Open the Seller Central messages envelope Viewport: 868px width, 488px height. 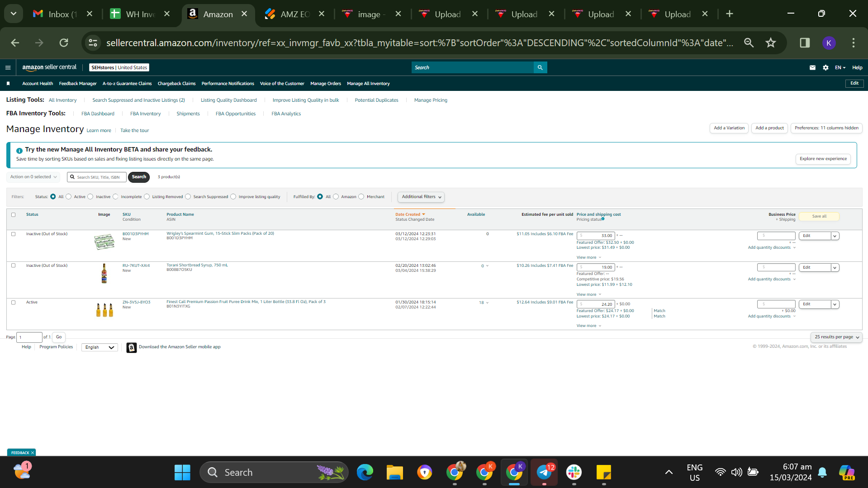coord(812,67)
